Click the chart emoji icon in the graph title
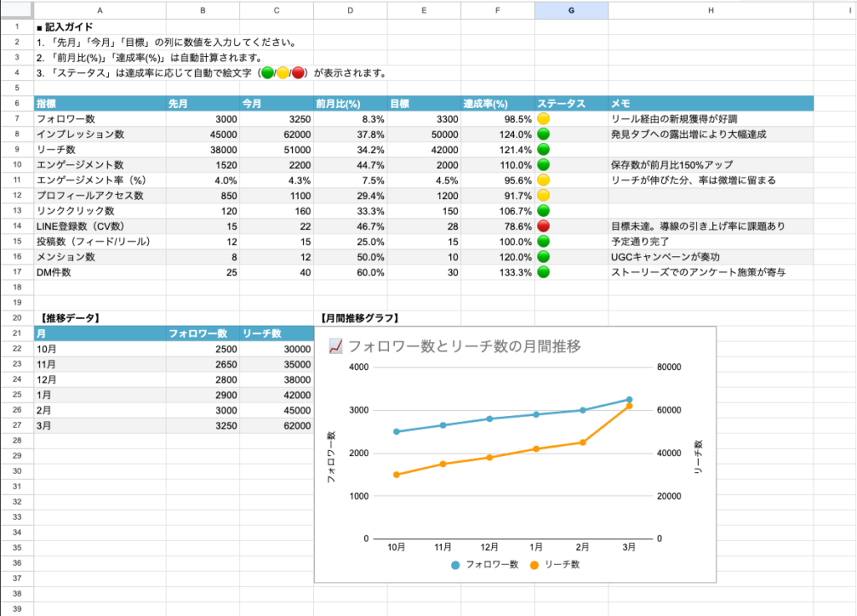This screenshot has width=857, height=616. (336, 346)
